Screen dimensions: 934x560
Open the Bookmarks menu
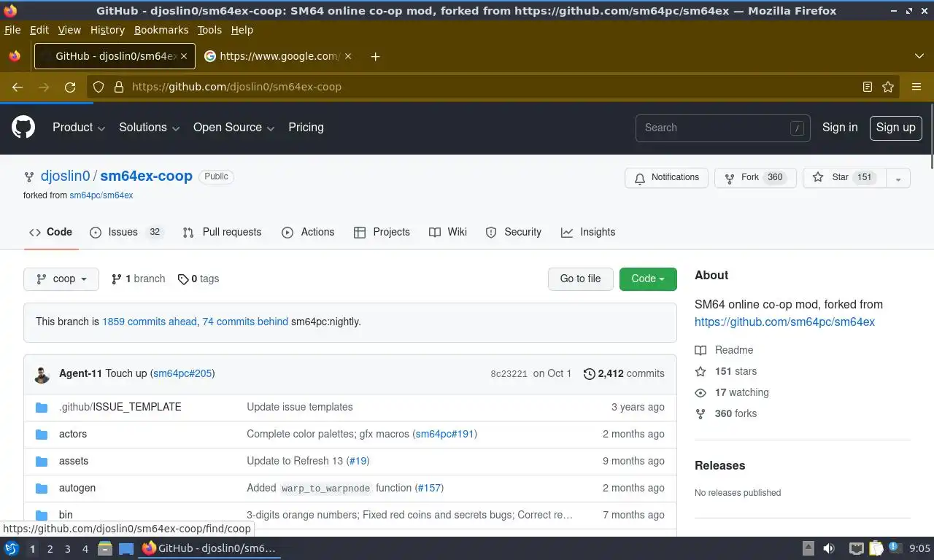click(x=161, y=30)
